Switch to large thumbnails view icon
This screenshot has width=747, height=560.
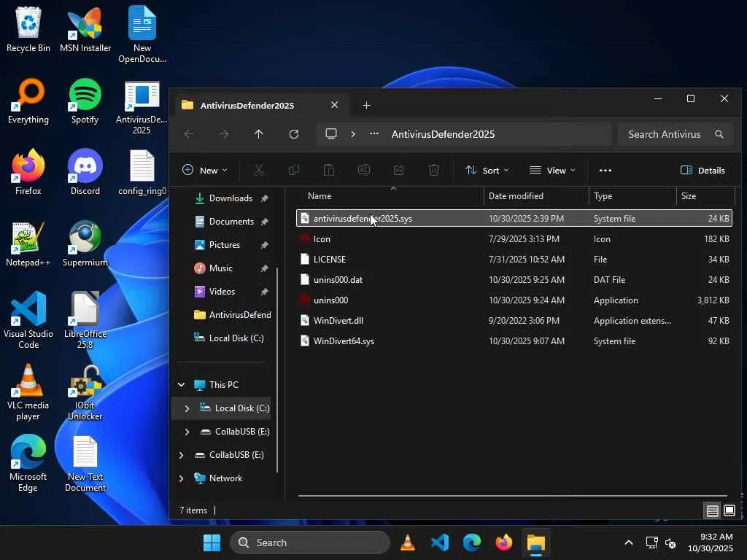(x=729, y=510)
